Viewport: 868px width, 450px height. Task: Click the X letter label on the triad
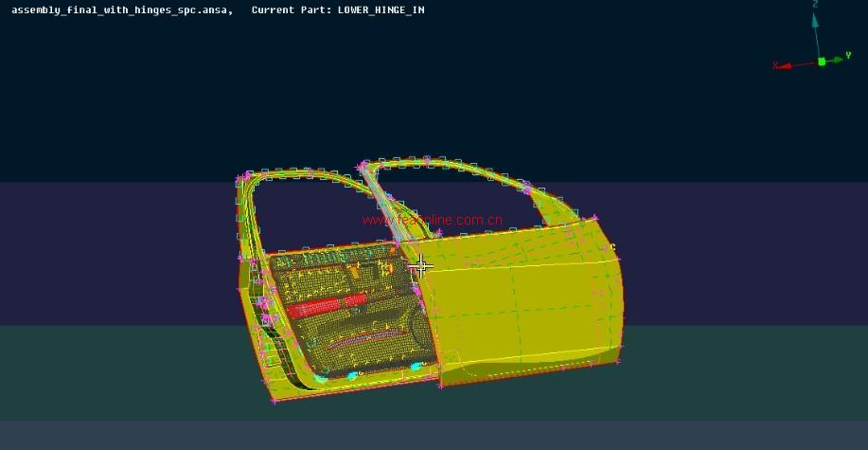(x=775, y=65)
